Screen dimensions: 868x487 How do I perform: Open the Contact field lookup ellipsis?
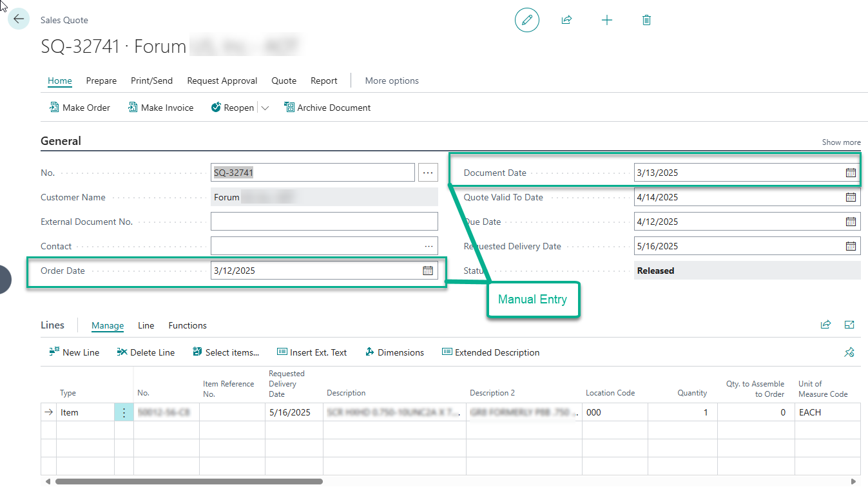(429, 246)
